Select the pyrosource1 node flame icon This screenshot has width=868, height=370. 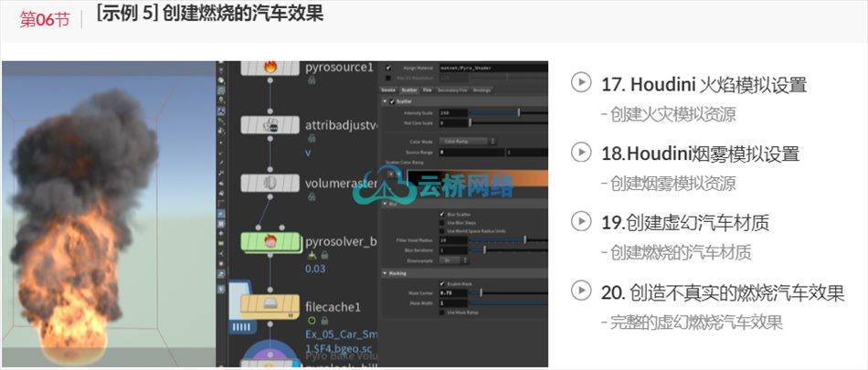tap(270, 68)
